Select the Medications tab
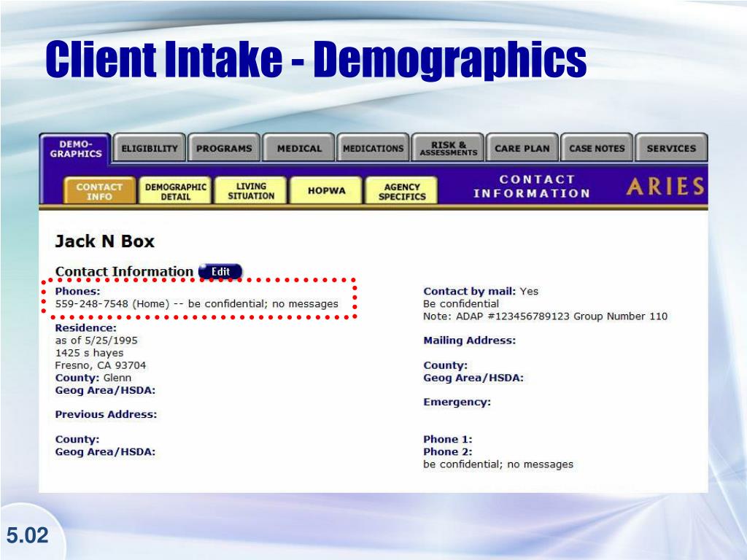 coord(373,148)
